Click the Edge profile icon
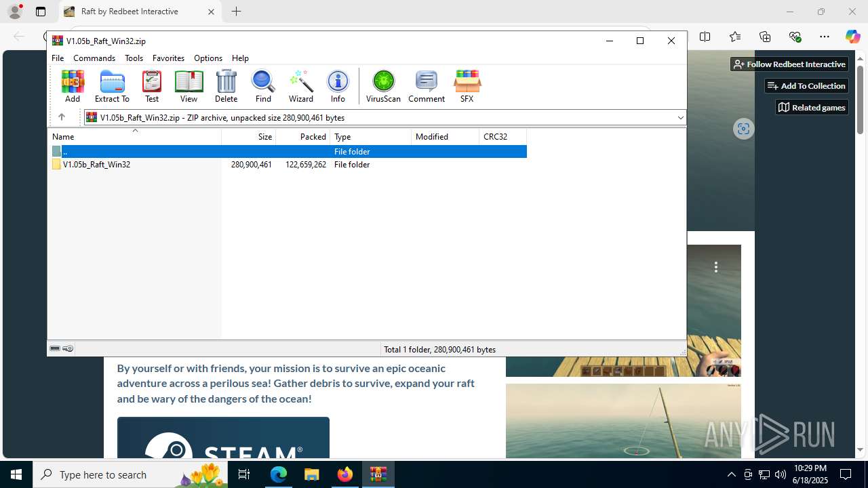This screenshot has width=868, height=488. 15,11
